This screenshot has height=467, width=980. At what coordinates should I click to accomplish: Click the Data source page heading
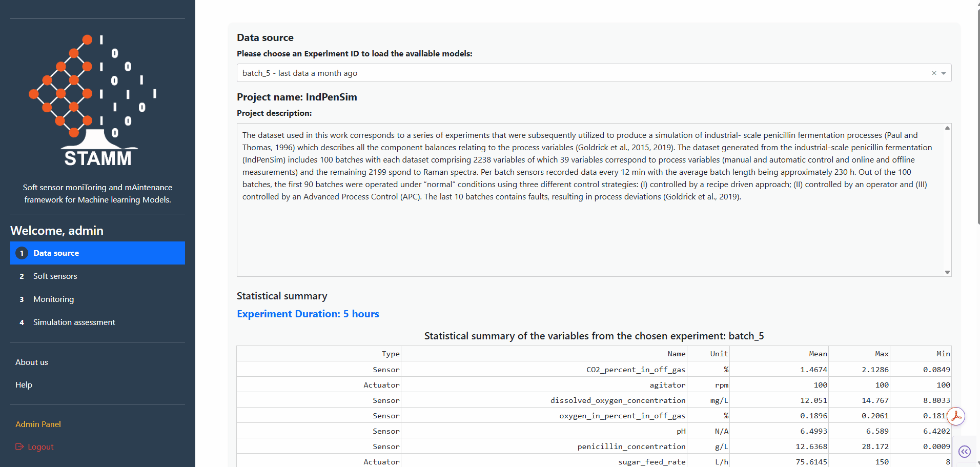265,37
